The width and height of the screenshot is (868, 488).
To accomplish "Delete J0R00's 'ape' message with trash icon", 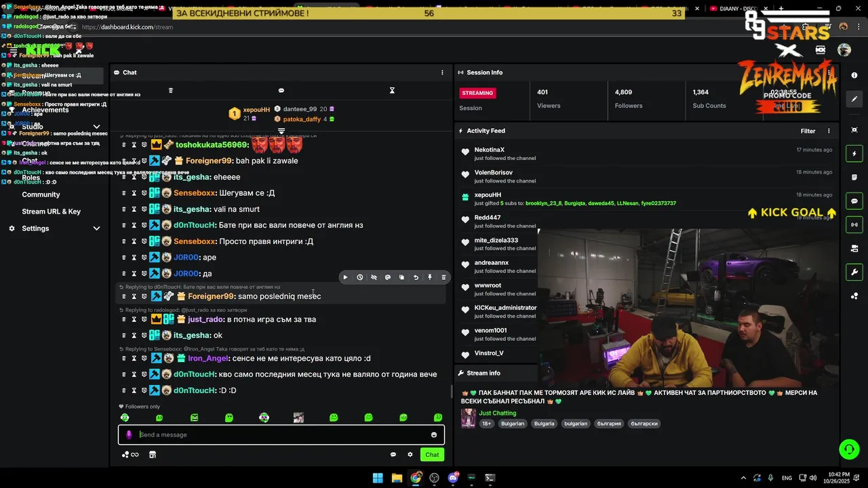I will point(123,258).
